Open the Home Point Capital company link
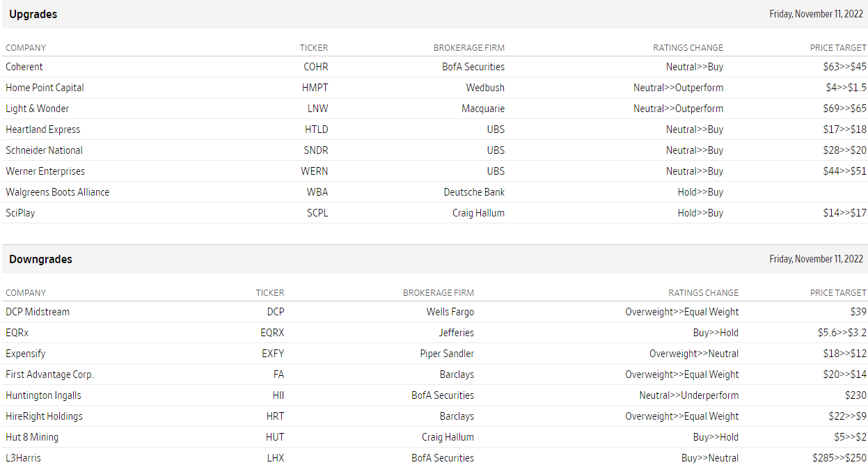The height and width of the screenshot is (465, 868). tap(45, 88)
